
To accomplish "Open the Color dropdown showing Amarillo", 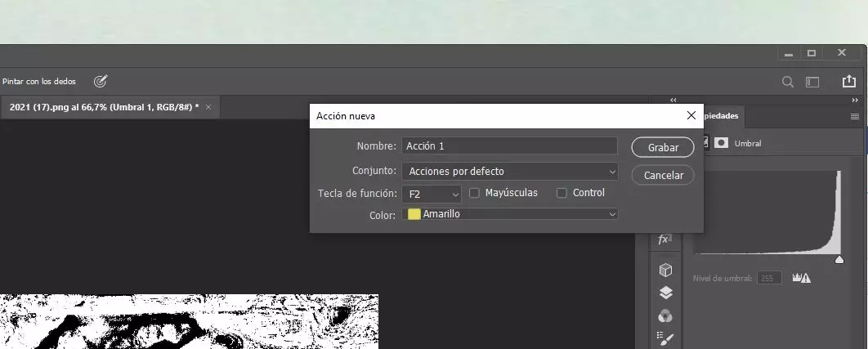I will click(x=509, y=214).
